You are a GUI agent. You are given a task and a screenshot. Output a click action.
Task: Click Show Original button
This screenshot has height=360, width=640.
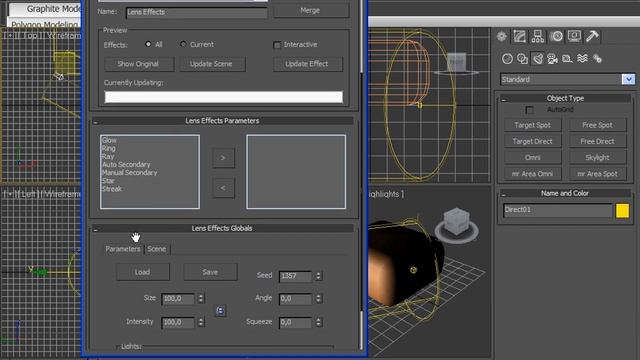tap(139, 64)
